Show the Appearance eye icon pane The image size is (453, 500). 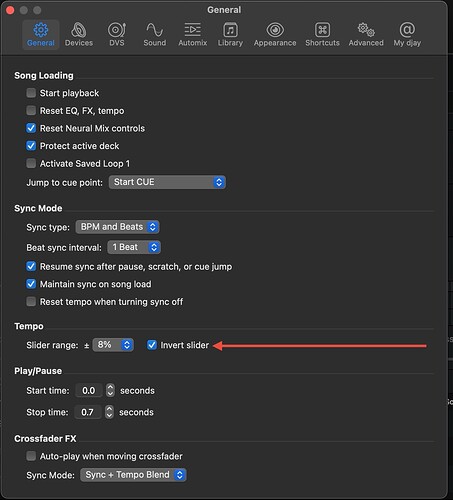pyautogui.click(x=275, y=35)
